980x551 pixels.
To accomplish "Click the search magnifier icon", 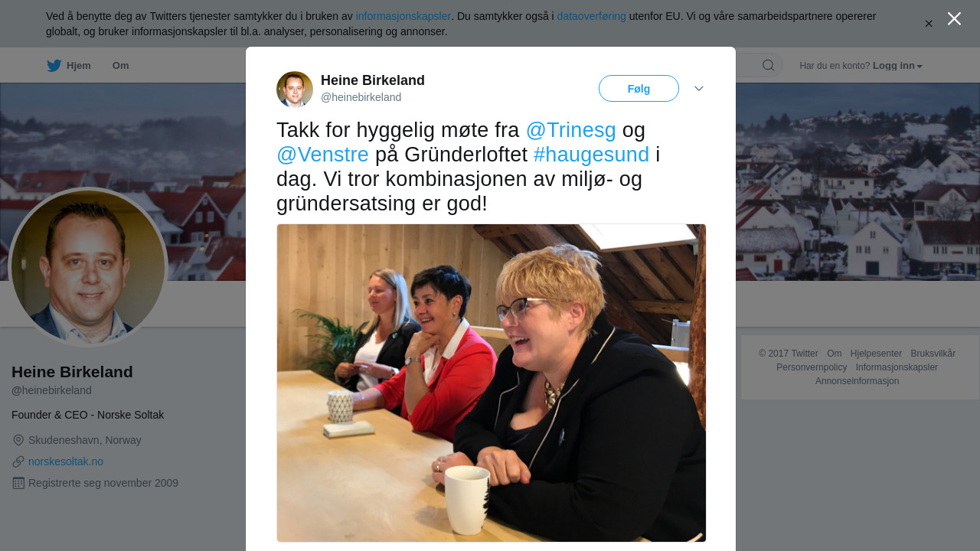I will pyautogui.click(x=768, y=65).
